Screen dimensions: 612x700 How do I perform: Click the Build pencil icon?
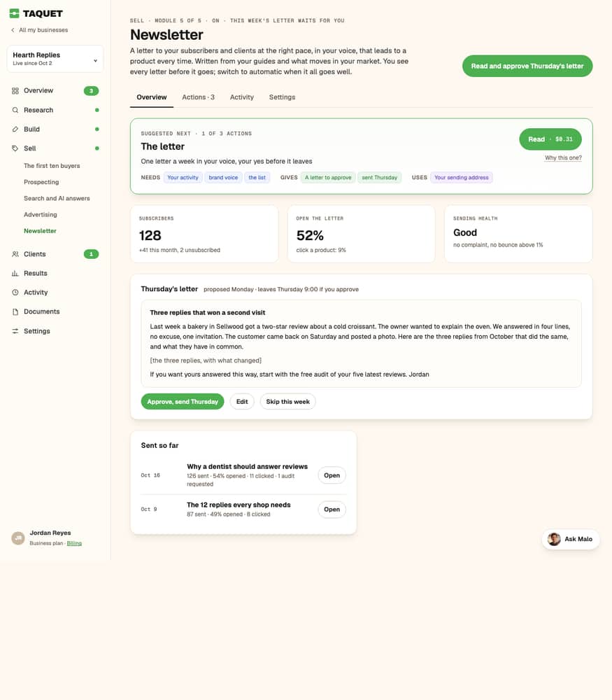point(15,129)
